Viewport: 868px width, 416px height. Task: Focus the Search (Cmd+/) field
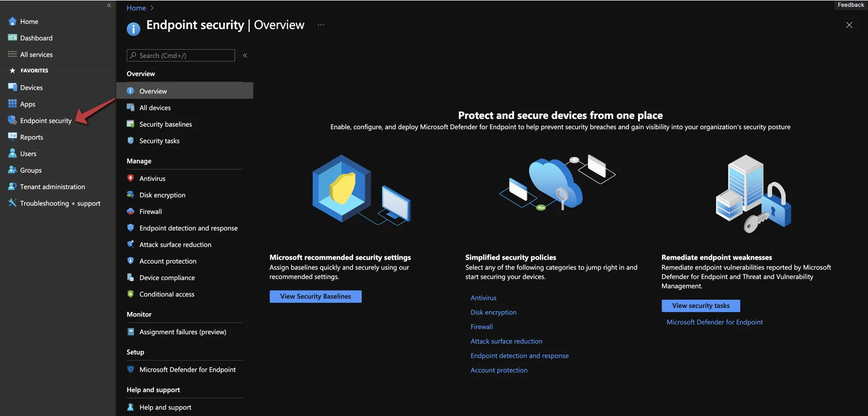coord(181,55)
